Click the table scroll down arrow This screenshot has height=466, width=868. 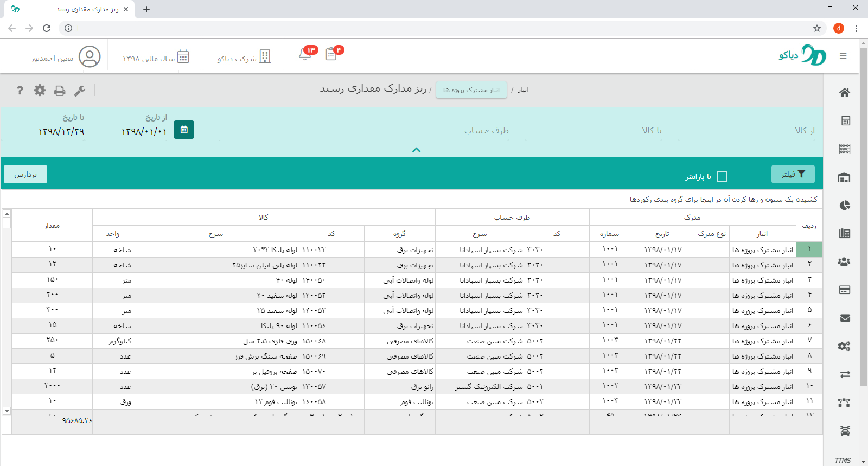(x=7, y=411)
